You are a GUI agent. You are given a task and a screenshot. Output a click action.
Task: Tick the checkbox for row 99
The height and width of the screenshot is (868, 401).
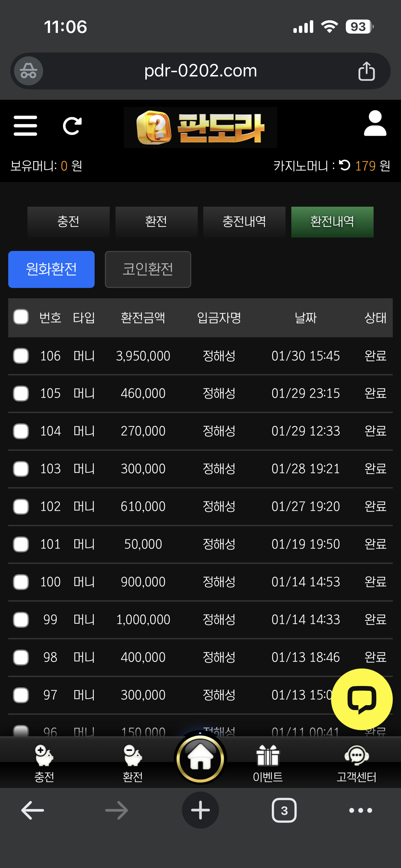point(21,619)
